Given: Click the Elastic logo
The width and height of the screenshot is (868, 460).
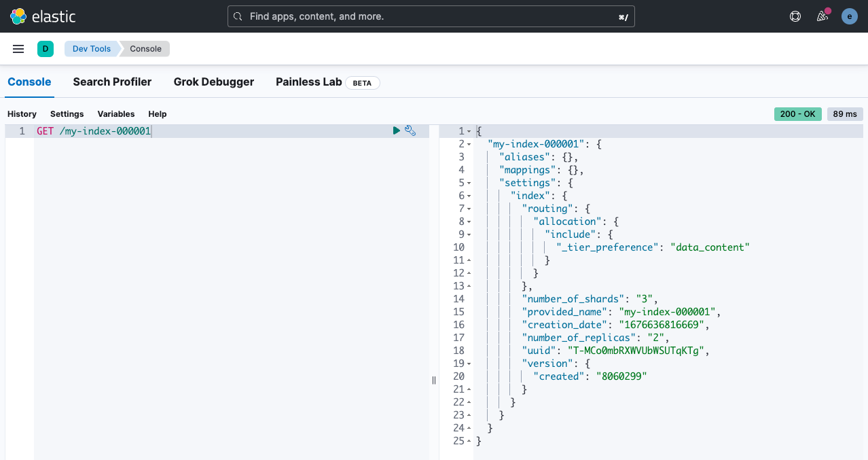Looking at the screenshot, I should pos(43,16).
